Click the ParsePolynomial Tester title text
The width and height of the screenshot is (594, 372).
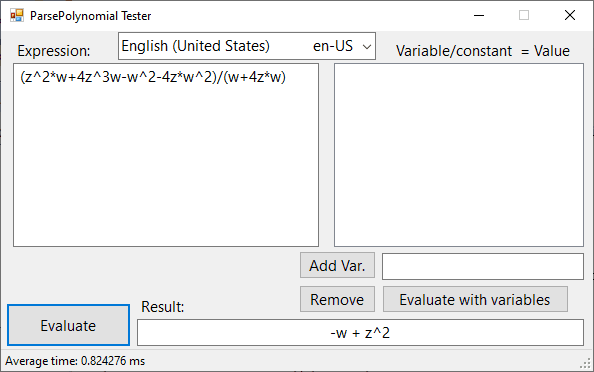pyautogui.click(x=91, y=16)
